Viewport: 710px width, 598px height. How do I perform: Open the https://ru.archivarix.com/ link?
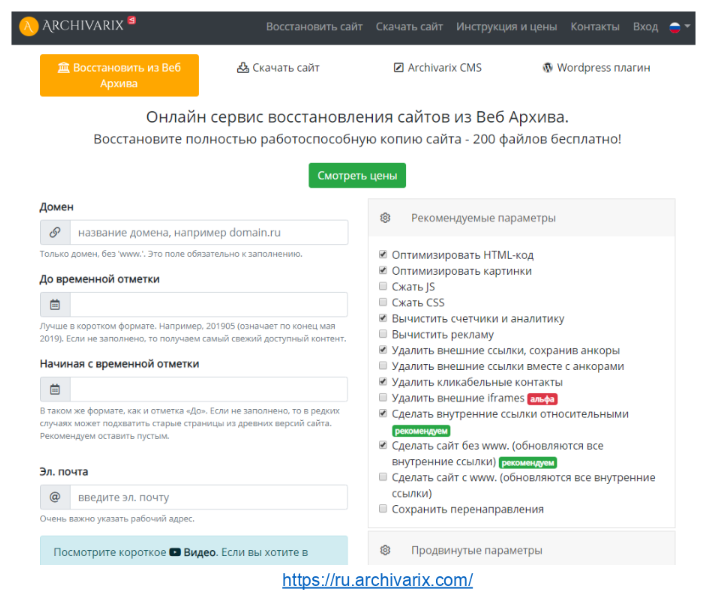pos(377,580)
